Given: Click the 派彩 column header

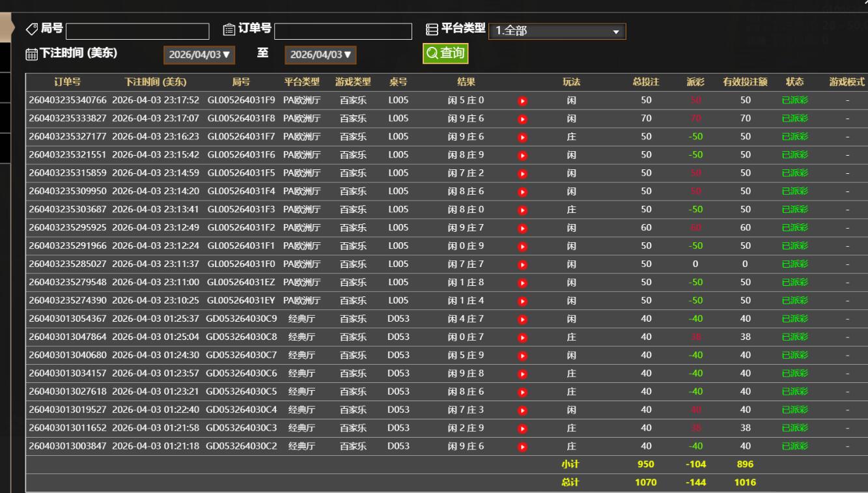Looking at the screenshot, I should (x=695, y=82).
